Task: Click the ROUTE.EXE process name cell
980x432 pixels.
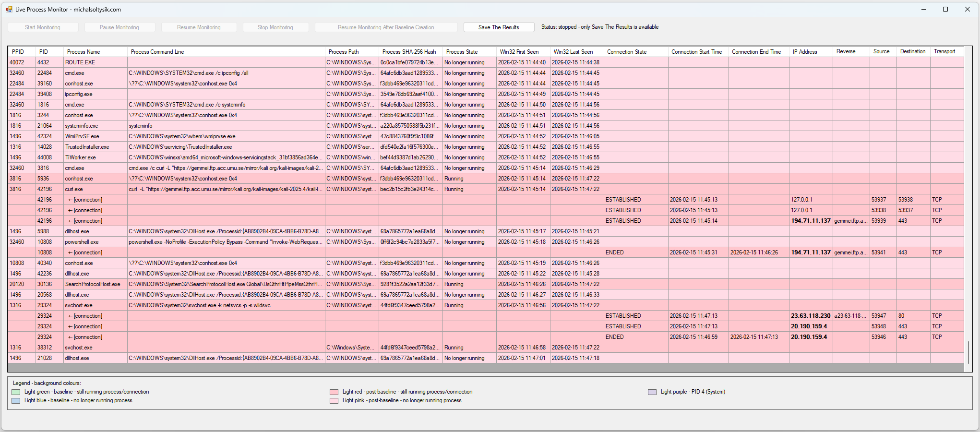Action: (x=80, y=62)
